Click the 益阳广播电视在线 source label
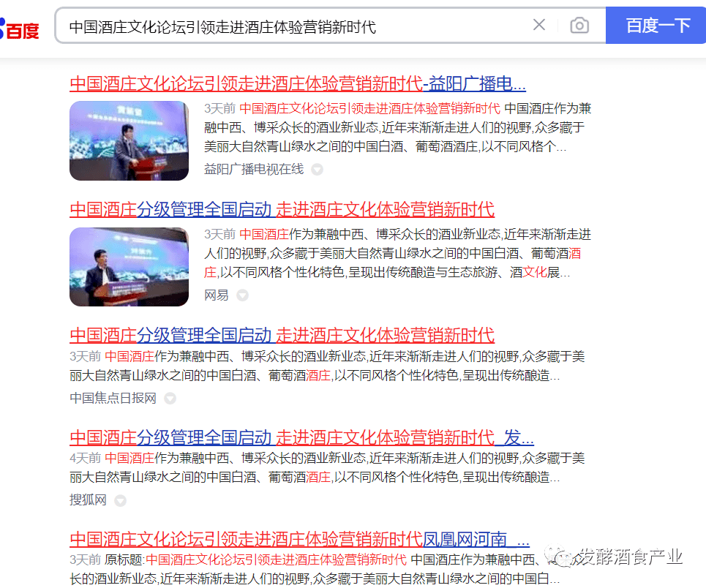This screenshot has width=706, height=588. click(253, 170)
